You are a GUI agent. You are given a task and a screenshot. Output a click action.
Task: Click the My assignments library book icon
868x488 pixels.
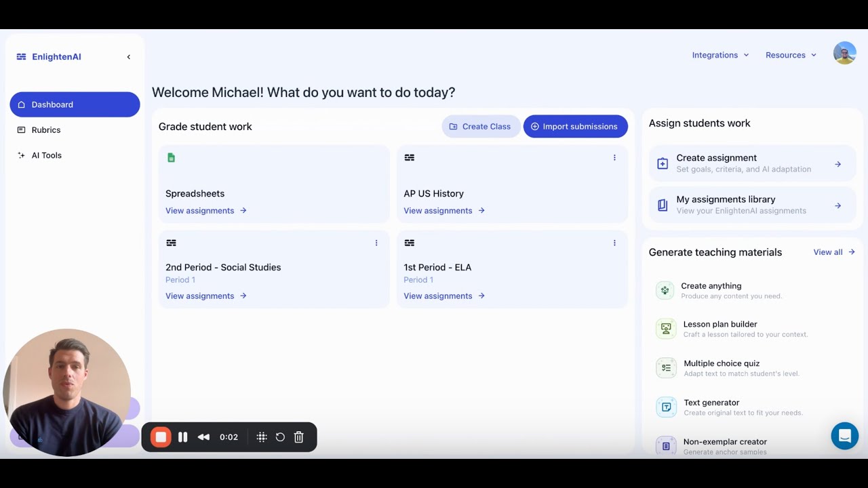click(663, 205)
